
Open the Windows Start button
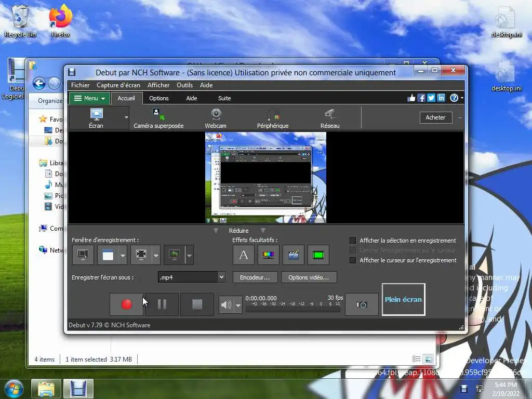tap(14, 389)
